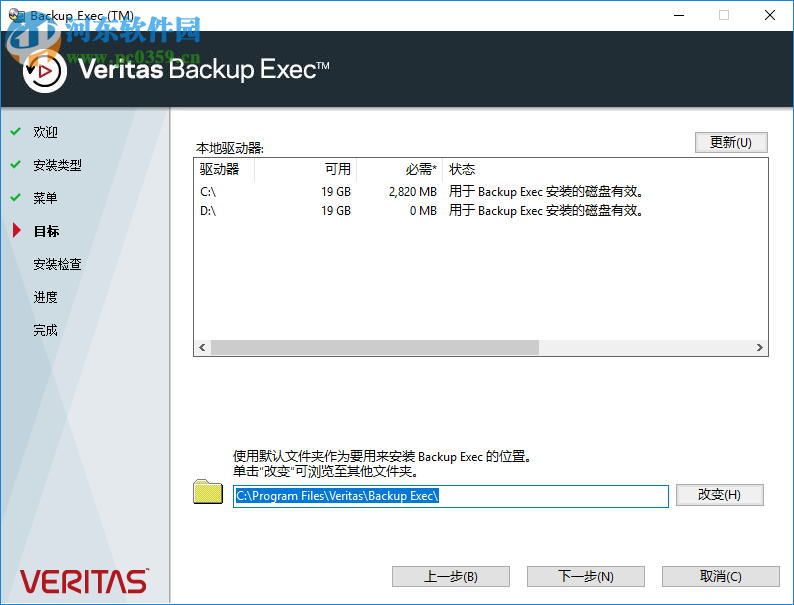Click the red arrow marker beside 目标
The width and height of the screenshot is (794, 605).
tap(17, 230)
